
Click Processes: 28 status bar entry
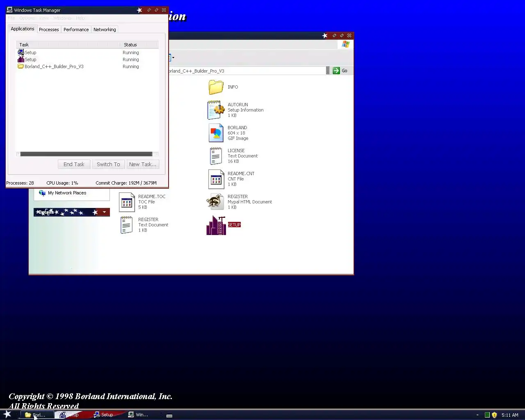20,183
